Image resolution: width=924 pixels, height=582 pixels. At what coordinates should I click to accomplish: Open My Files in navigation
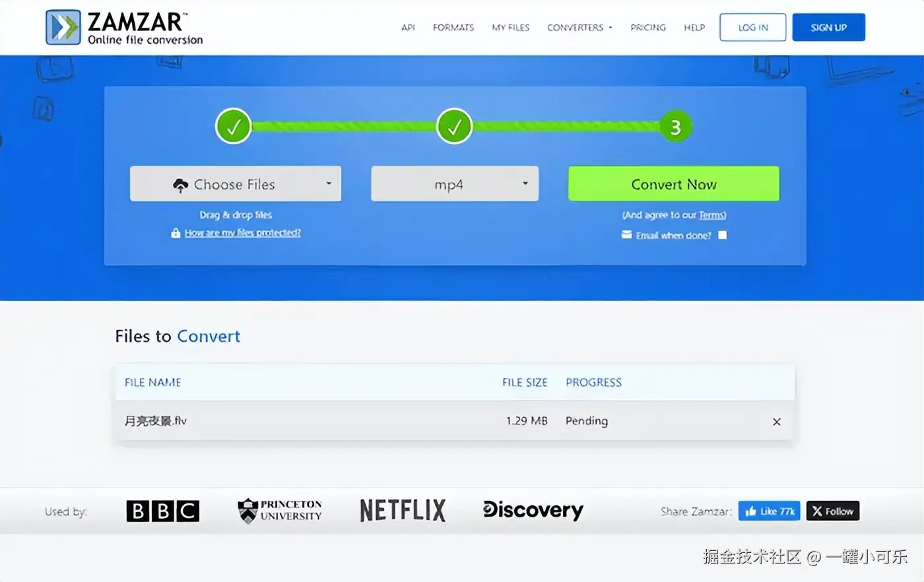point(511,28)
